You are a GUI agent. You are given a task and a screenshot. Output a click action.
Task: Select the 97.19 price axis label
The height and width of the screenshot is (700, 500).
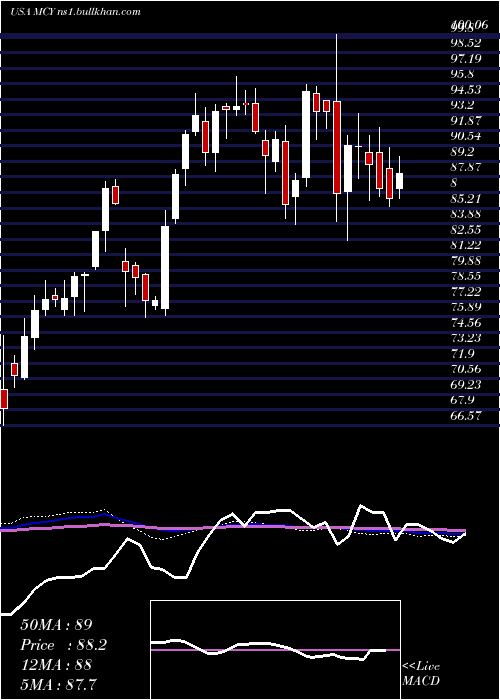[x=466, y=58]
